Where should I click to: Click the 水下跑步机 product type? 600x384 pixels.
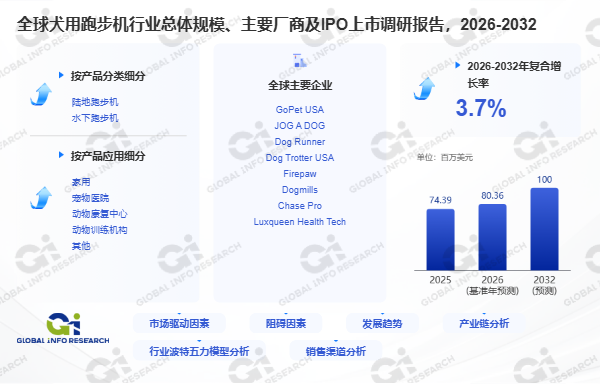[x=95, y=118]
